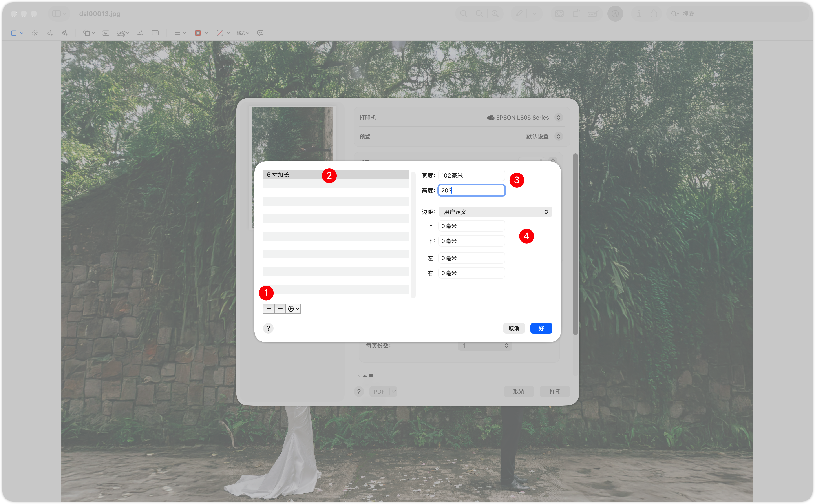Cancel the custom paper size dialog
The width and height of the screenshot is (815, 504).
(x=514, y=328)
